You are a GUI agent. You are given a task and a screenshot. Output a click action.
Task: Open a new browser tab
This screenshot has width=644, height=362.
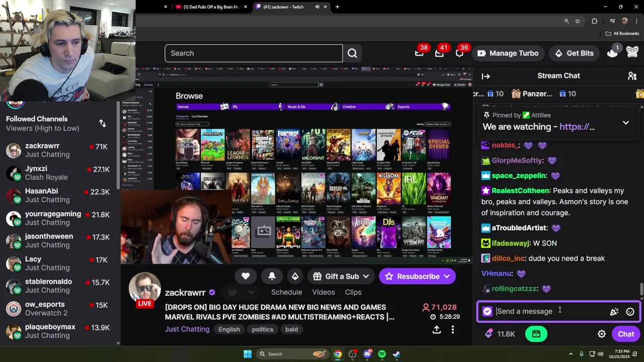(337, 7)
